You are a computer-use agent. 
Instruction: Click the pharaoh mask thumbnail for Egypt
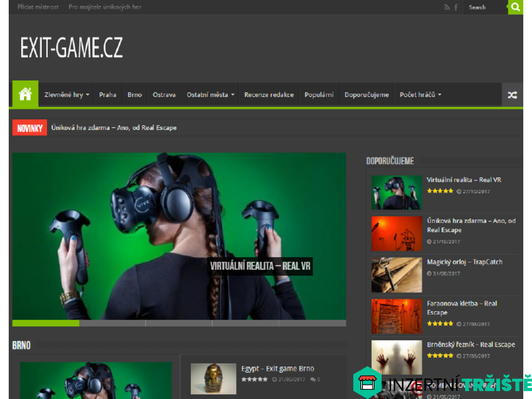(214, 379)
